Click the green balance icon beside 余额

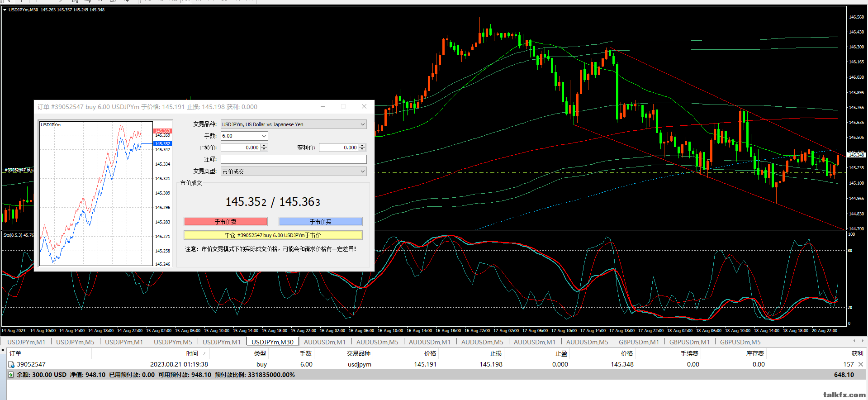point(11,375)
